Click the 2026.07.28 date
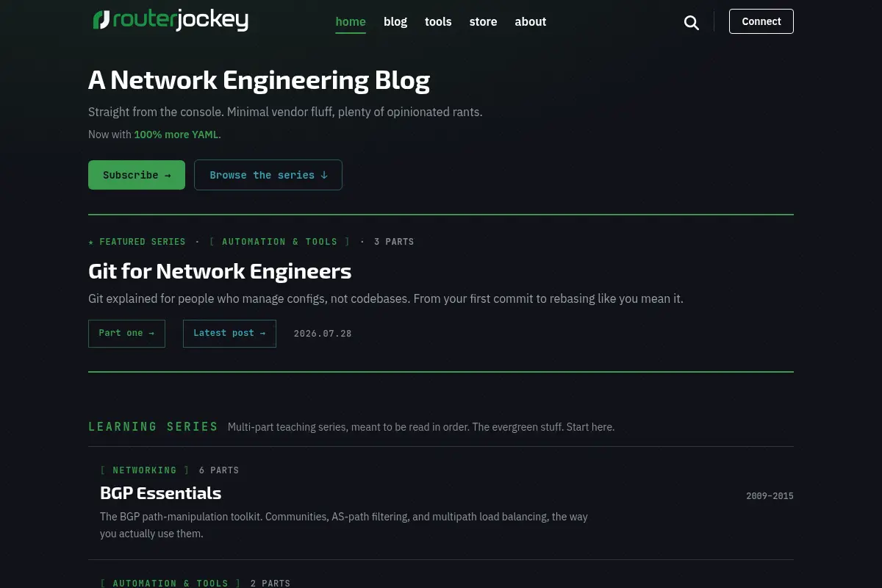This screenshot has width=882, height=588. (323, 334)
